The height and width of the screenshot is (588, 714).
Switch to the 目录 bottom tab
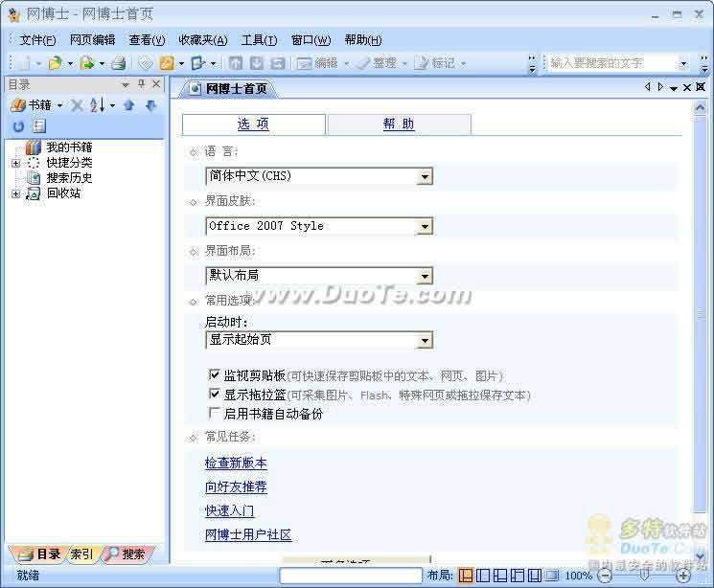(x=39, y=554)
